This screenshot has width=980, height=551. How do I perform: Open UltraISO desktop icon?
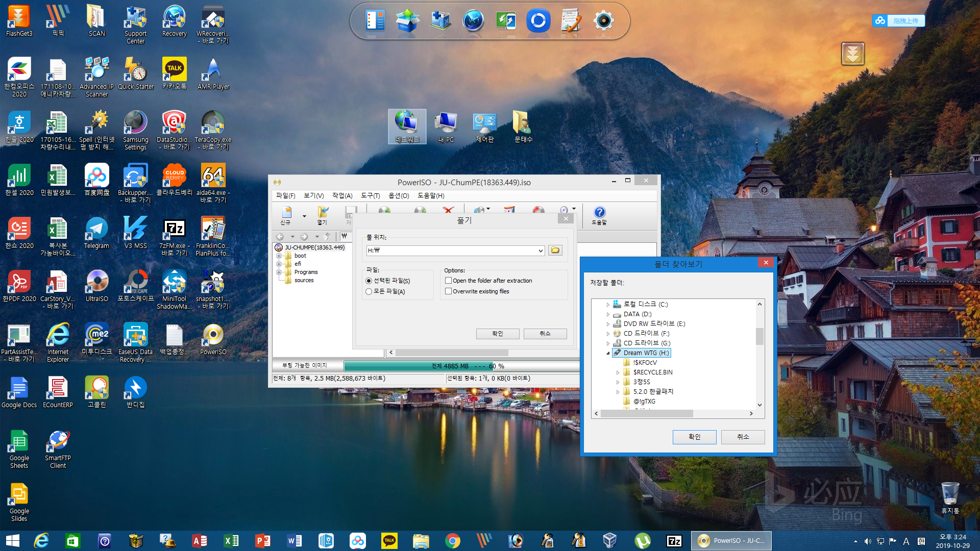pos(96,286)
